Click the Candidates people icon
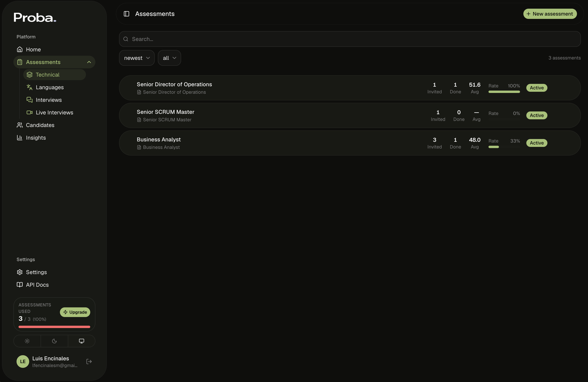588x382 pixels. pyautogui.click(x=20, y=125)
